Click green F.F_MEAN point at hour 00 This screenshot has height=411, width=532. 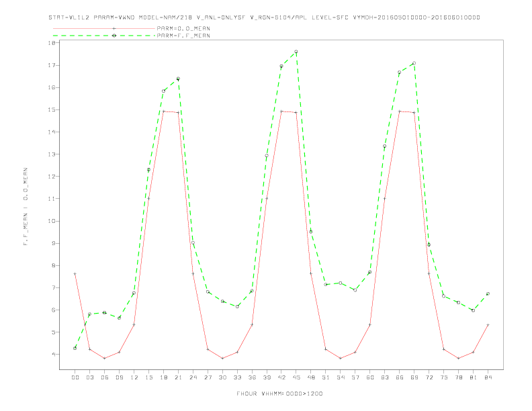(x=75, y=349)
